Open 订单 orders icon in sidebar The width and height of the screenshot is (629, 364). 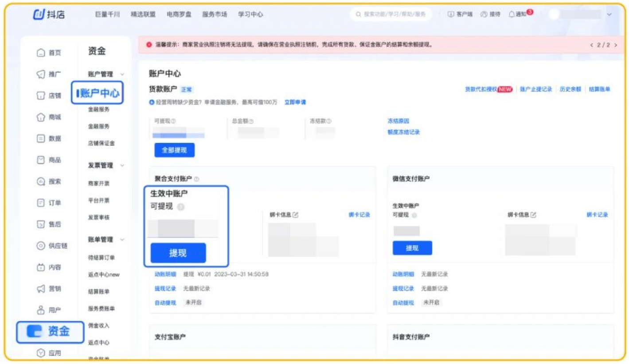(x=41, y=203)
